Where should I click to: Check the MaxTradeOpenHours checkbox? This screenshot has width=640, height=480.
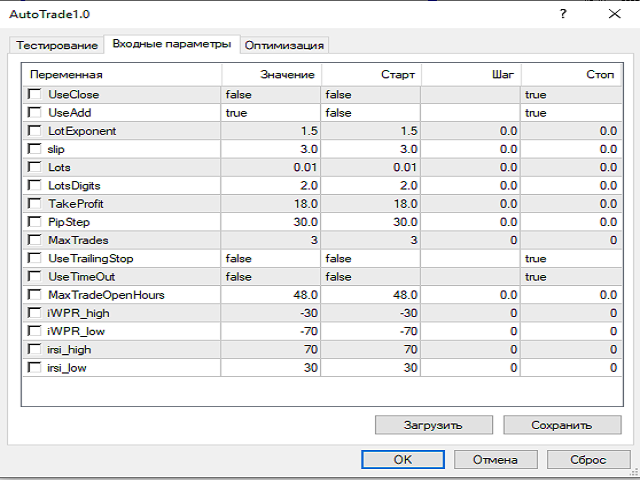35,295
